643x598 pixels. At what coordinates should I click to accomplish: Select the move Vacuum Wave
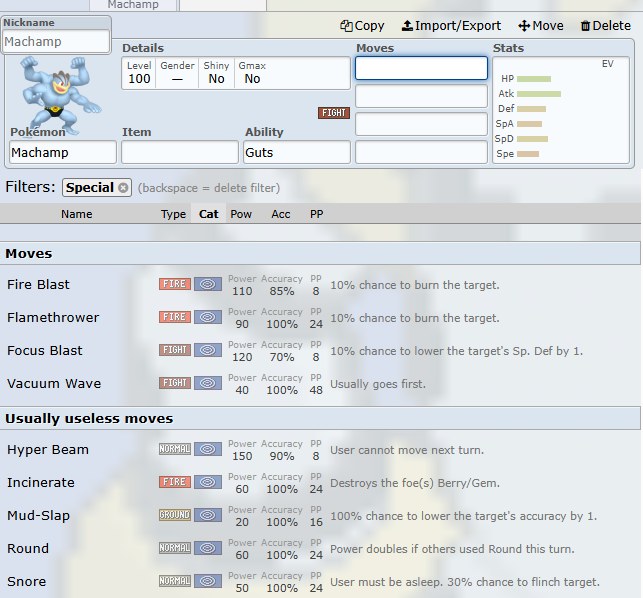tap(320, 383)
